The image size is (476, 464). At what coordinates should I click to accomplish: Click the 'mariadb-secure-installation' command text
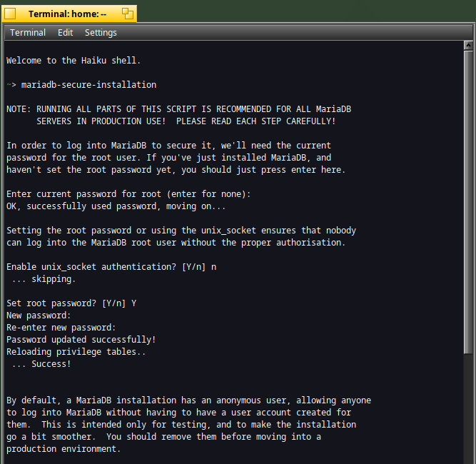[x=88, y=85]
